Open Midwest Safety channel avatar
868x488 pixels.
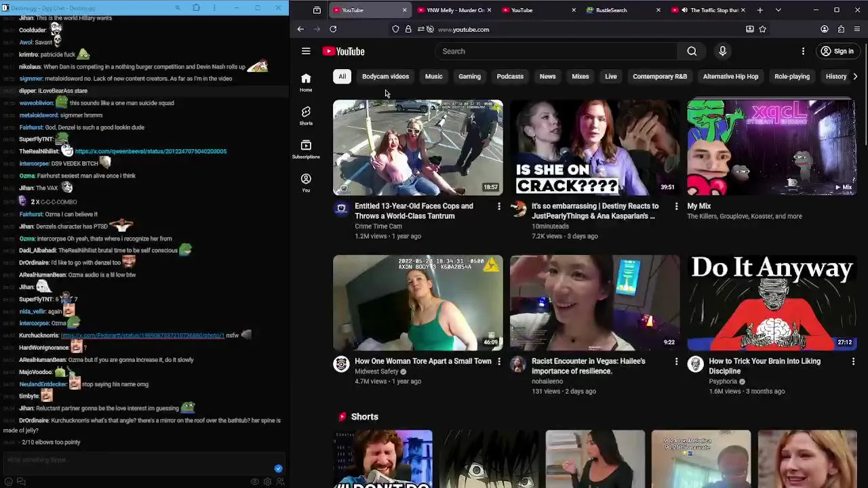(341, 364)
